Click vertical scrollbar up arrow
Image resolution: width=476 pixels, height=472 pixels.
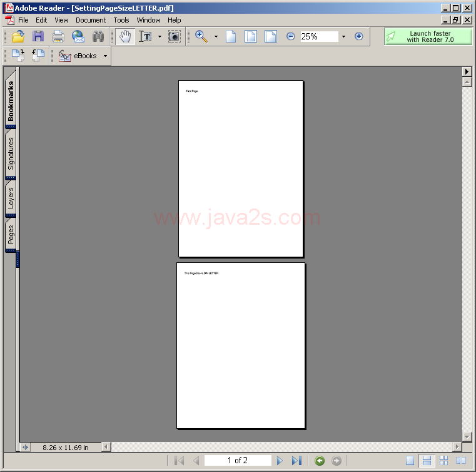coord(467,82)
